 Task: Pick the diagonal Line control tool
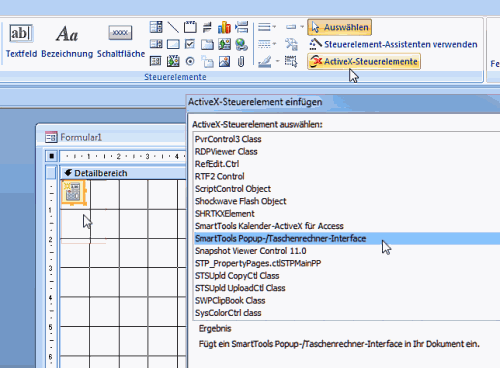tap(173, 27)
